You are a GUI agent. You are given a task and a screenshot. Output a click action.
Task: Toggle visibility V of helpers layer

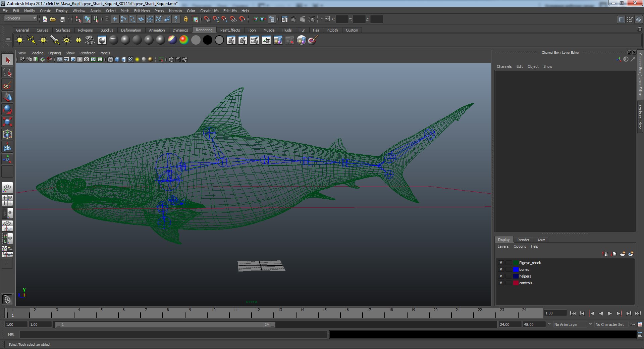tap(501, 276)
